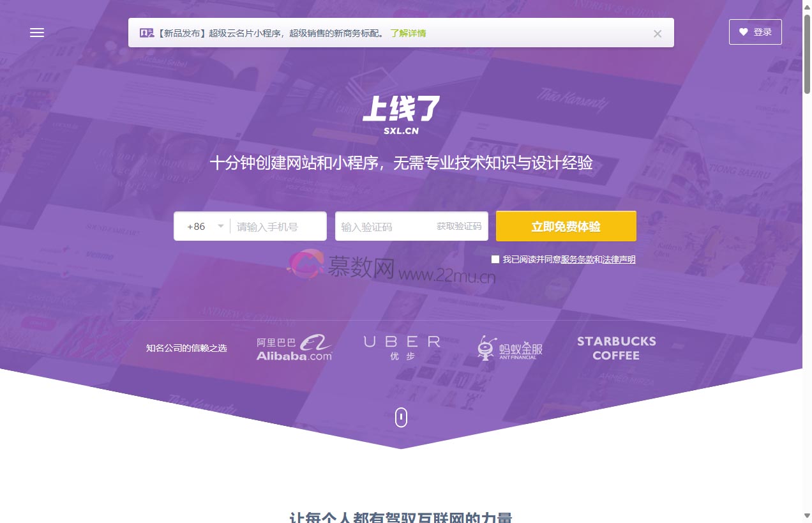Click the 立即免费体验 yellow button
Screen dimensions: 812x523
566,226
